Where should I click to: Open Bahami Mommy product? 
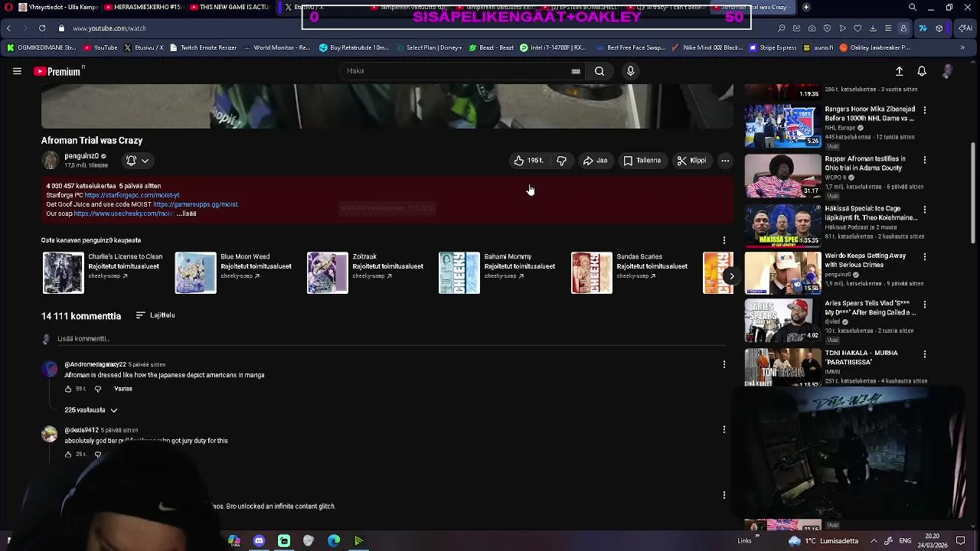[x=498, y=272]
